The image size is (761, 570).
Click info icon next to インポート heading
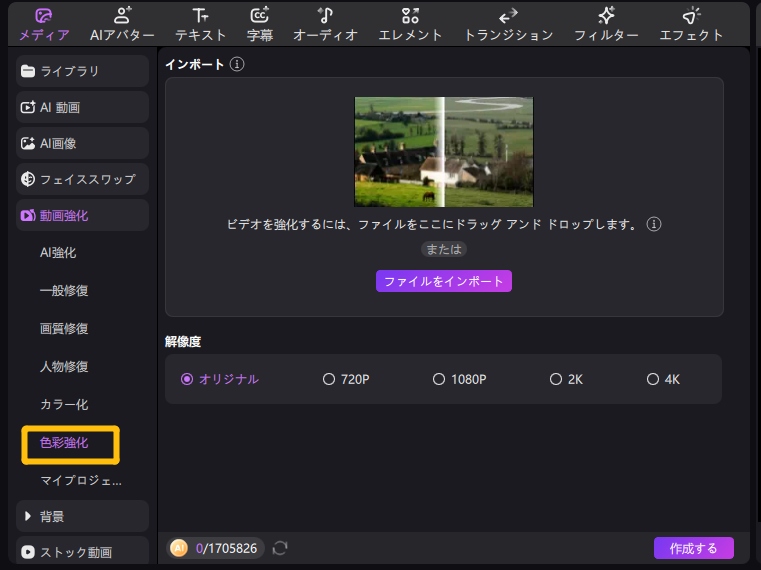(237, 64)
